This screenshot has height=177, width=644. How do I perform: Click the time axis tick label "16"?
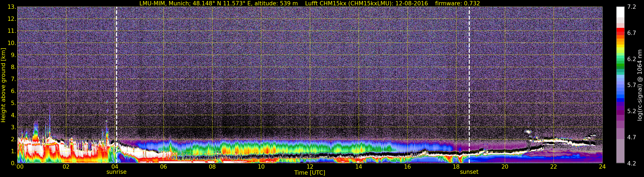click(407, 167)
